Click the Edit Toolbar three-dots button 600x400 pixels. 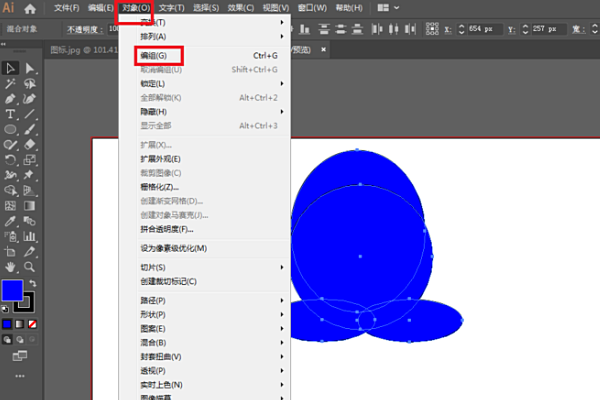[20, 374]
